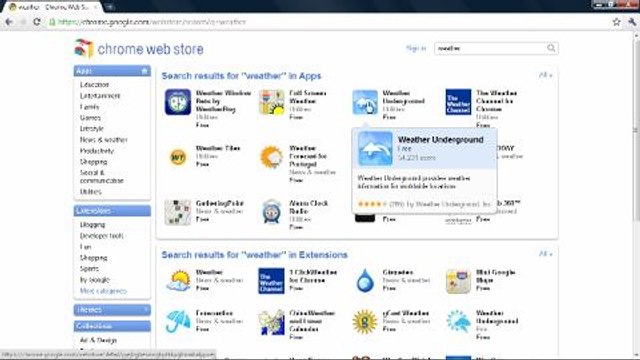Open the Entertainment category
Screen dimensions: 640x360
100,96
